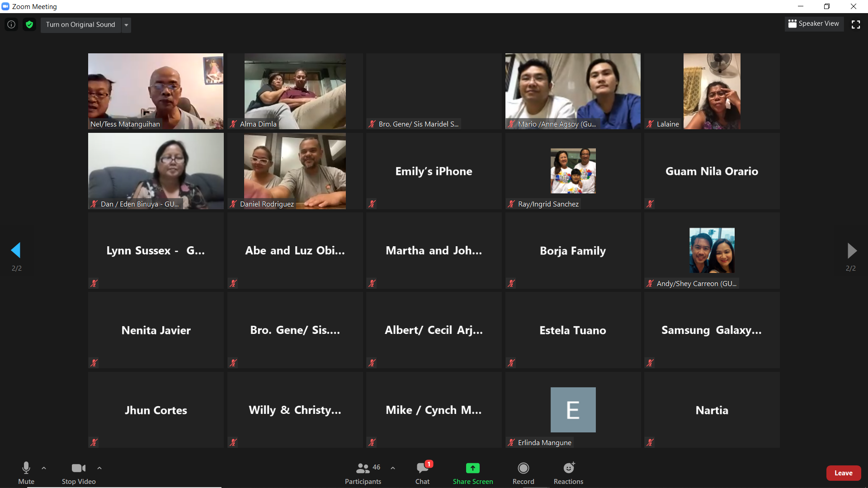Go to previous gallery page arrow
This screenshot has width=868, height=488.
(16, 250)
